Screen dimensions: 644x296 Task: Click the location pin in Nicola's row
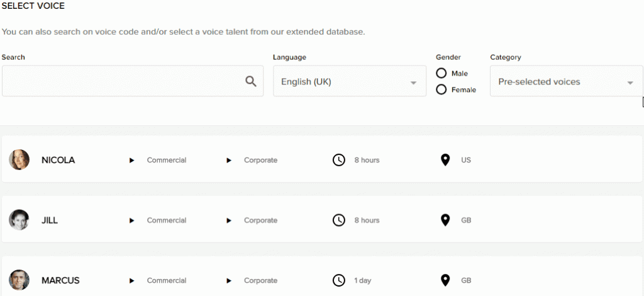tap(445, 160)
